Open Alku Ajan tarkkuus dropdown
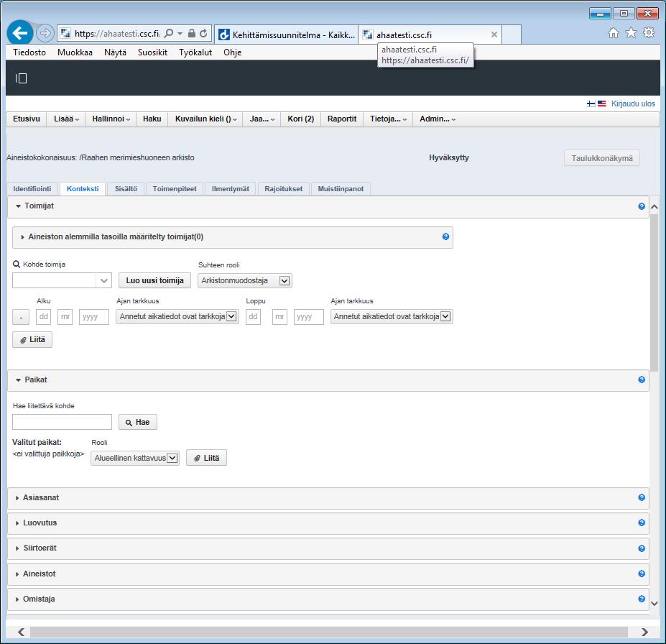The width and height of the screenshot is (666, 644). (x=177, y=316)
